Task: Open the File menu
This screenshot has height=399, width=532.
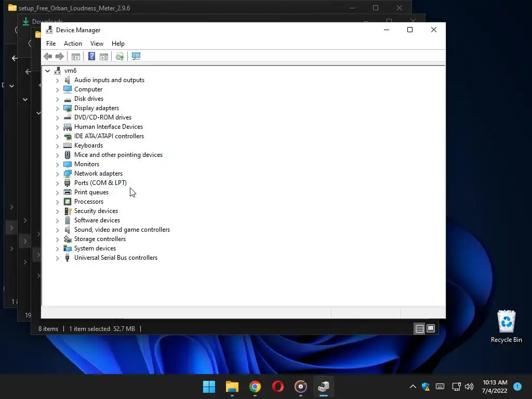Action: point(51,44)
